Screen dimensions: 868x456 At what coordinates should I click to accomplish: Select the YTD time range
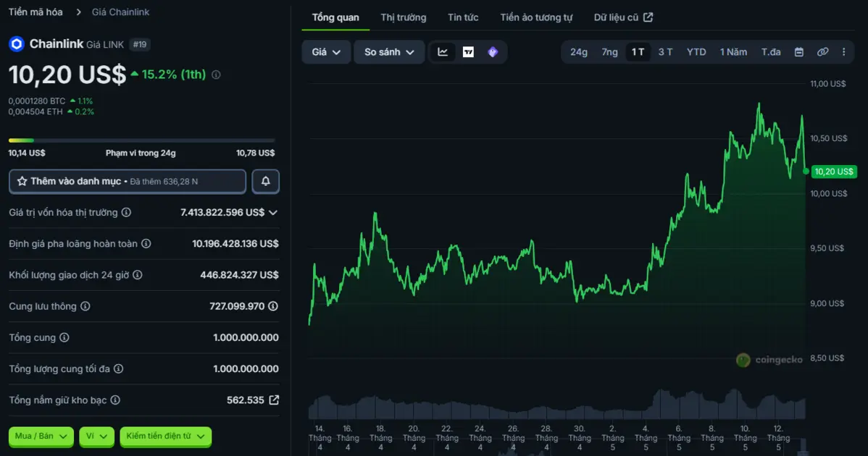click(x=696, y=52)
